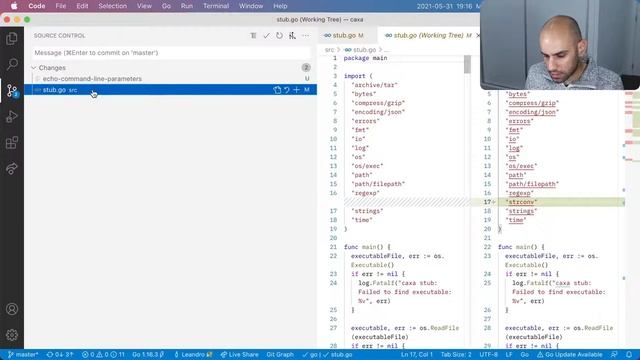
Task: Select the stub.go file in Changes
Action: pos(170,90)
